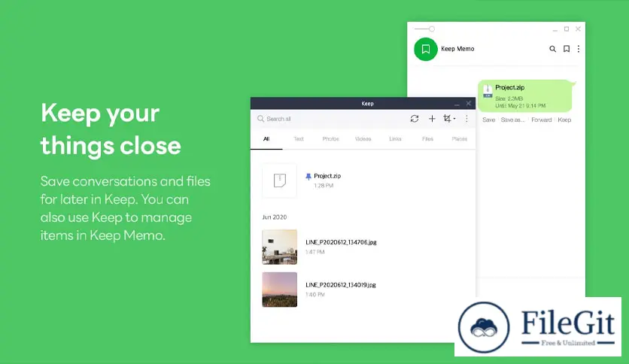Click the Project.zip message bubble in Keep Memo
Viewport: 629px width, 364px height.
point(524,96)
